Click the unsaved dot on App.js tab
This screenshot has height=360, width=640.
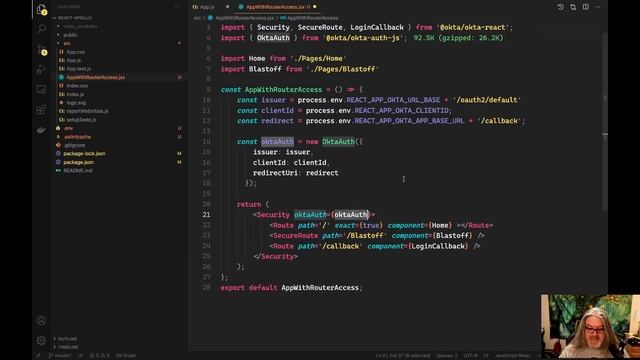pyautogui.click(x=227, y=7)
